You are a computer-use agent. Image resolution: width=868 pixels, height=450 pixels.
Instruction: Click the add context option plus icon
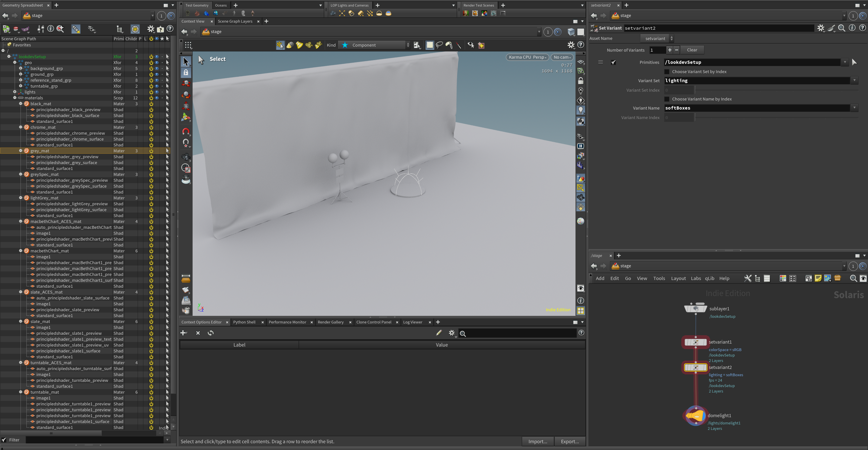(x=184, y=333)
